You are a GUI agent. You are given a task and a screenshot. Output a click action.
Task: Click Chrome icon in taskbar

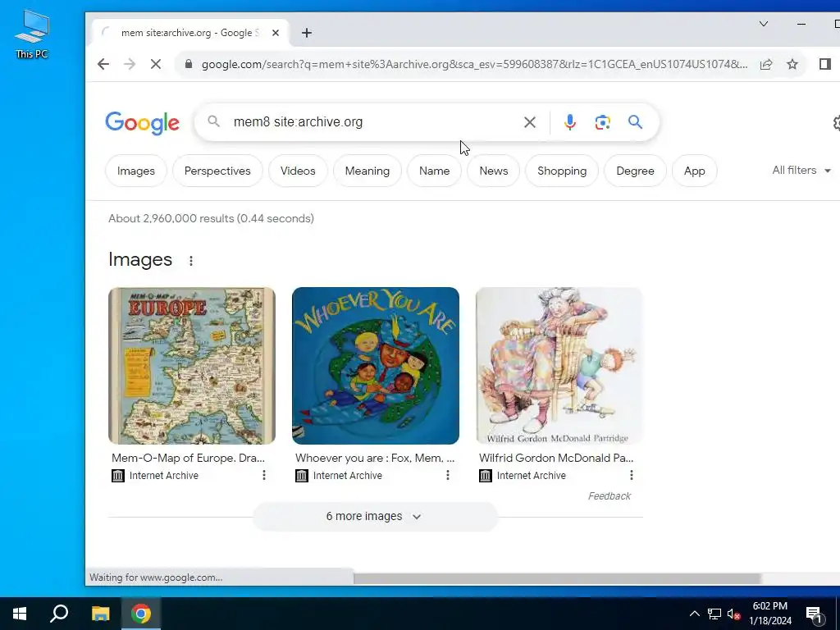coord(141,614)
